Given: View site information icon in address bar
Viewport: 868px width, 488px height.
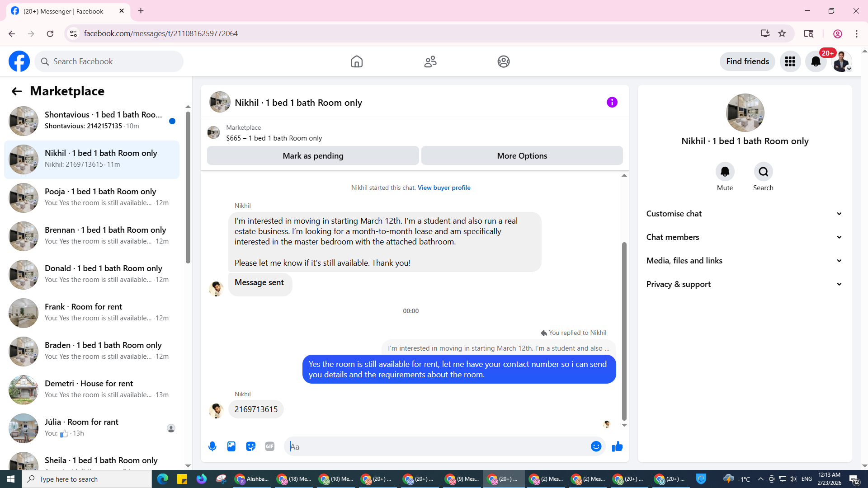Looking at the screenshot, I should (73, 33).
